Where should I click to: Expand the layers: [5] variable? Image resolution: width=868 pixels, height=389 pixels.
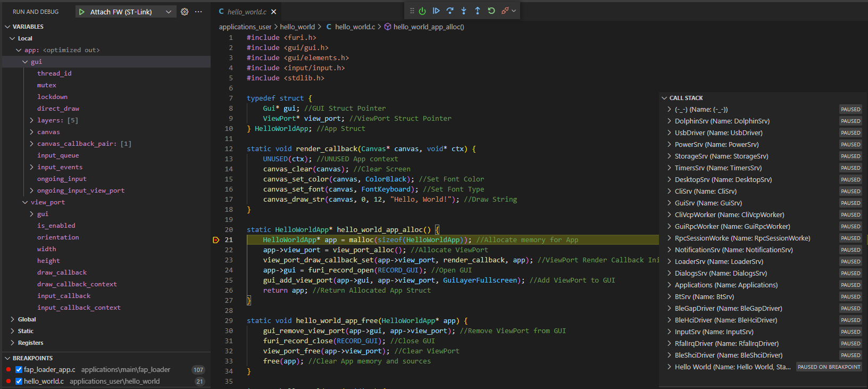tap(31, 120)
